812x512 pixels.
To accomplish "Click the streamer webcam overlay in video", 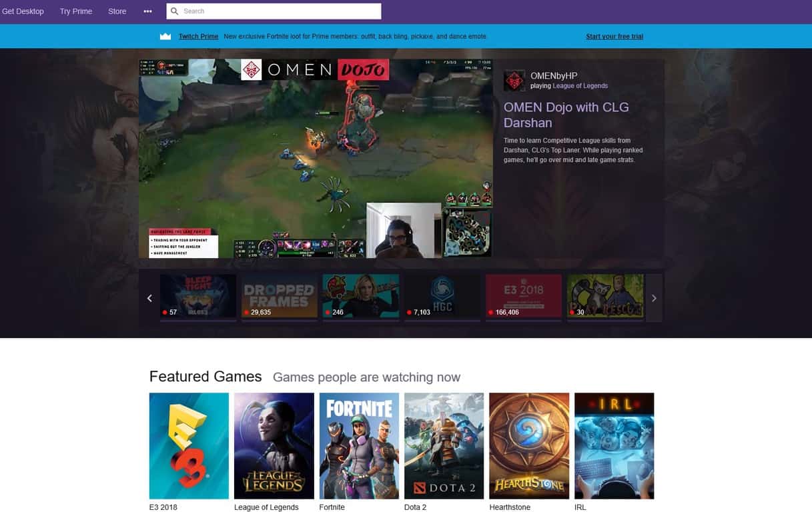I will tap(404, 230).
